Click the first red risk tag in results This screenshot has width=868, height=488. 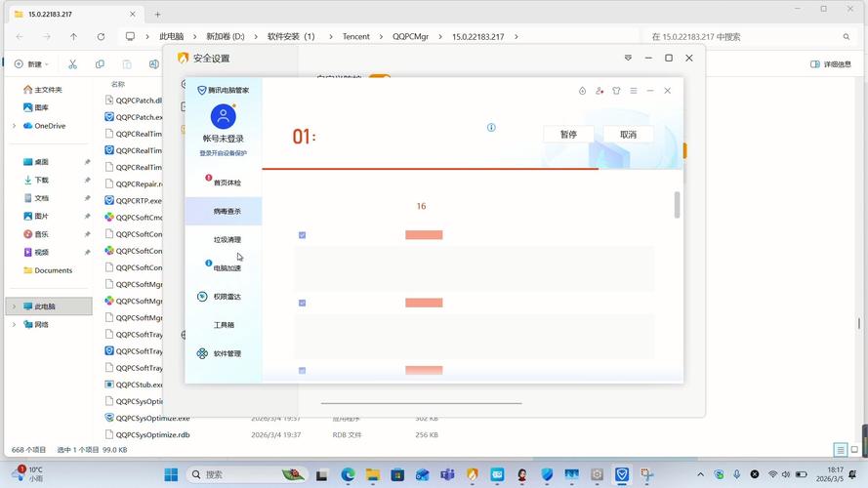point(424,235)
